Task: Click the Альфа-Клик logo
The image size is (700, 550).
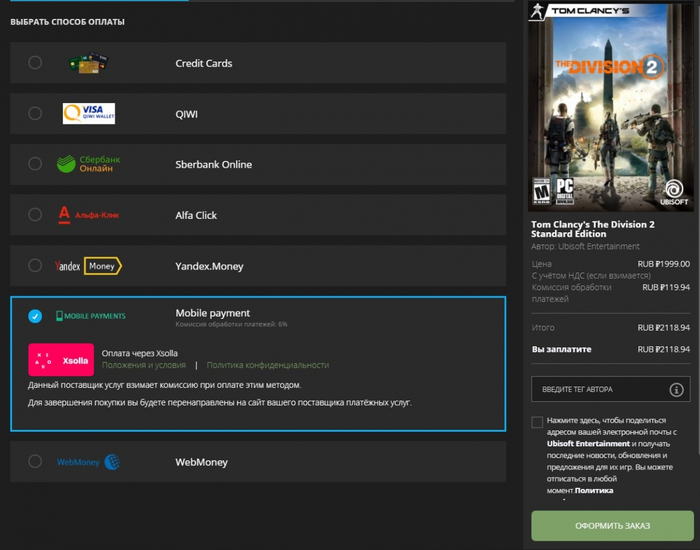Action: click(89, 215)
